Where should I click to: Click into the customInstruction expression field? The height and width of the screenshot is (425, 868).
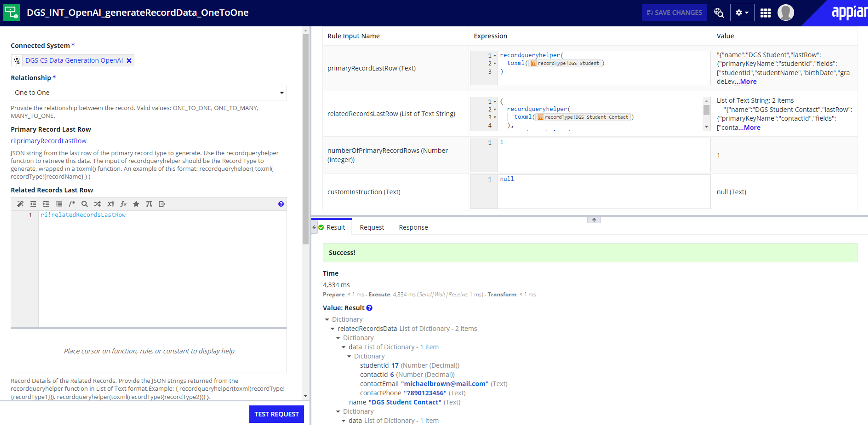(x=604, y=191)
